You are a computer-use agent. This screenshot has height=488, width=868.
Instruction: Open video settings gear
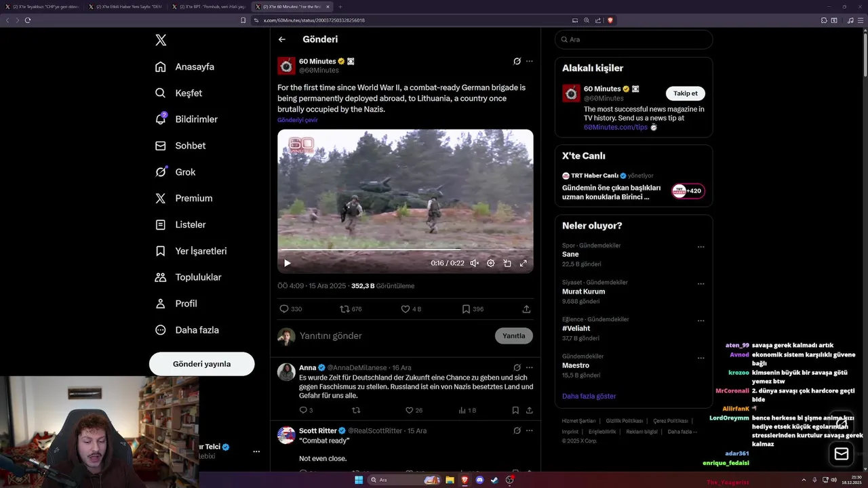491,263
